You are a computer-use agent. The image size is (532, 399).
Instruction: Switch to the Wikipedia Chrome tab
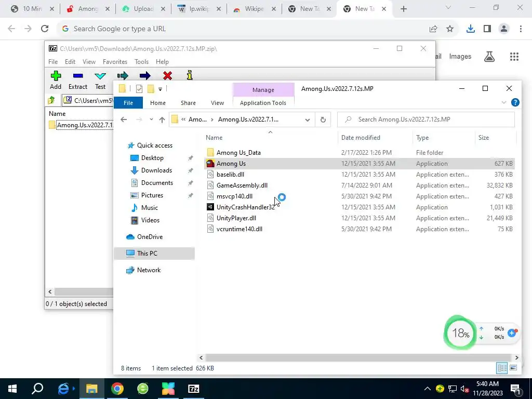click(254, 9)
